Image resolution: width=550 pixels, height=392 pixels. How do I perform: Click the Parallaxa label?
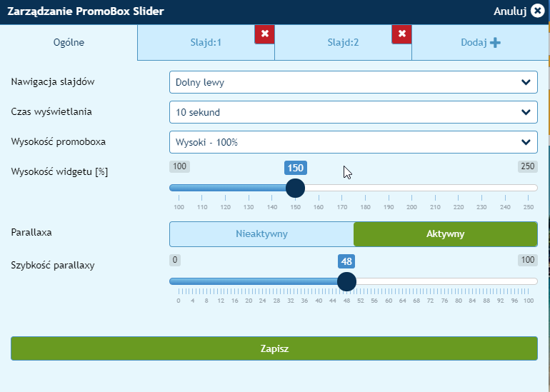pyautogui.click(x=31, y=233)
